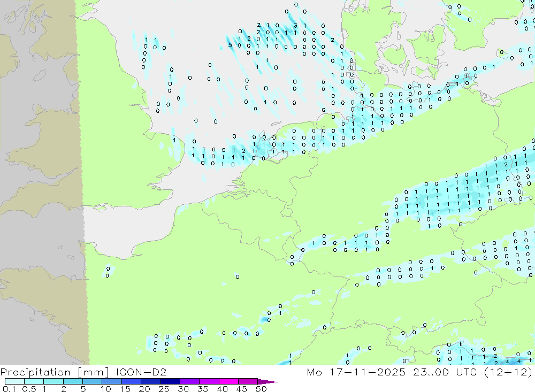Click the legend label "15"
The image size is (535, 392).
(125, 389)
